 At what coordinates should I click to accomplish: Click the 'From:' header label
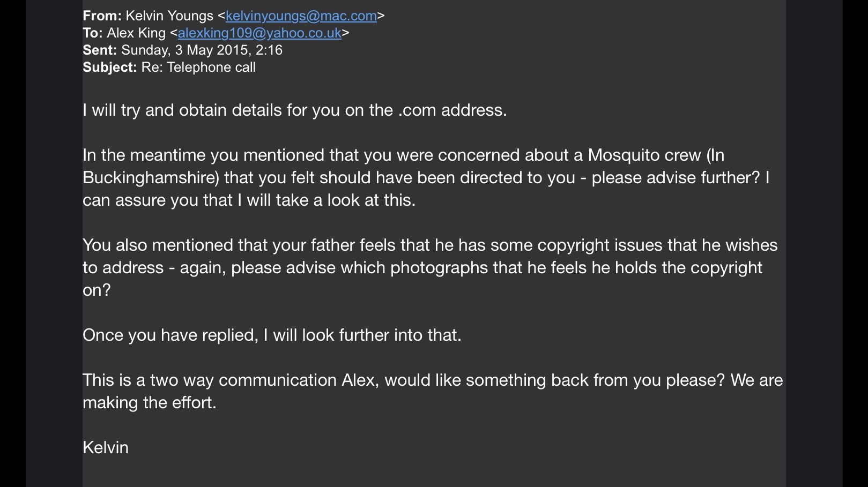[x=102, y=16]
